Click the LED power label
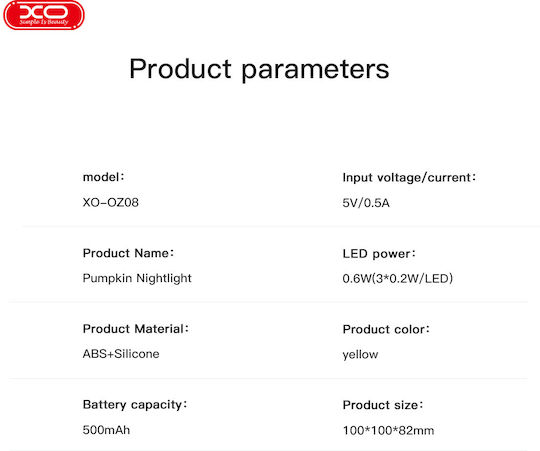The image size is (540, 451). [379, 254]
